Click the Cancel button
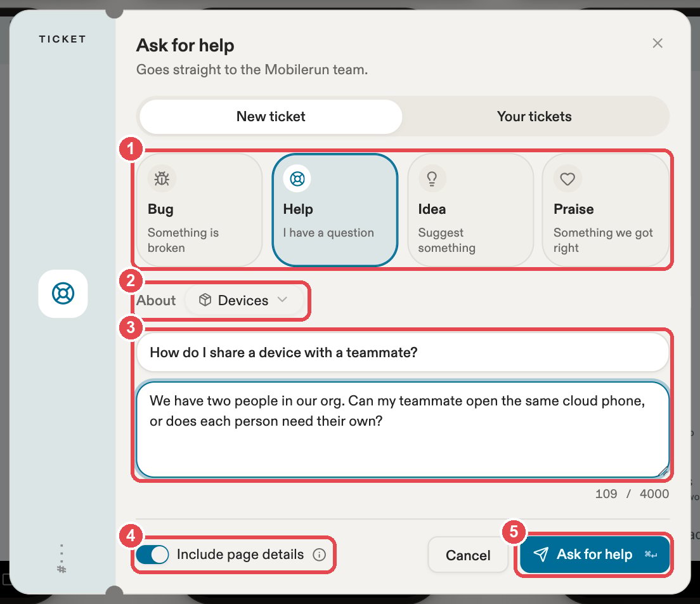Viewport: 700px width, 604px height. tap(468, 555)
